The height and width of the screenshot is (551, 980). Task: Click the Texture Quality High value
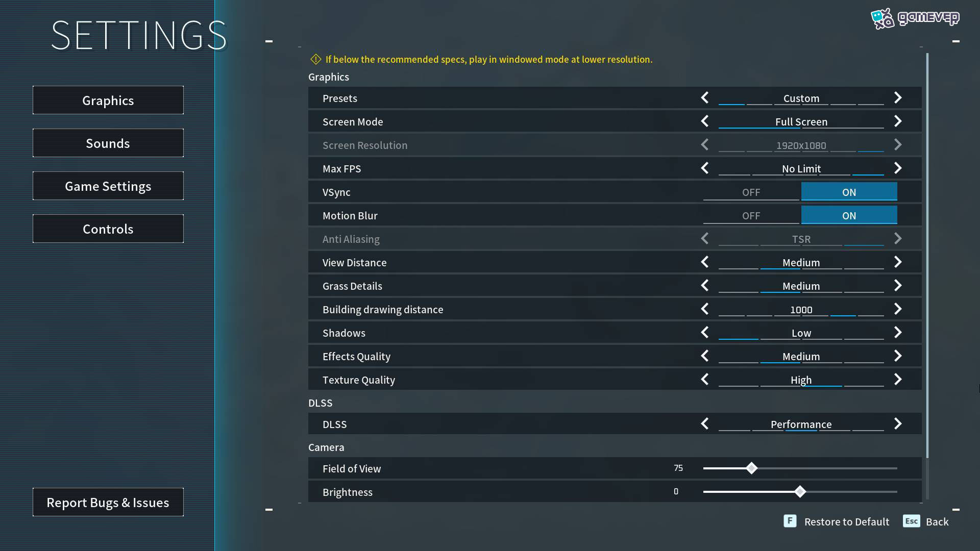click(x=801, y=380)
